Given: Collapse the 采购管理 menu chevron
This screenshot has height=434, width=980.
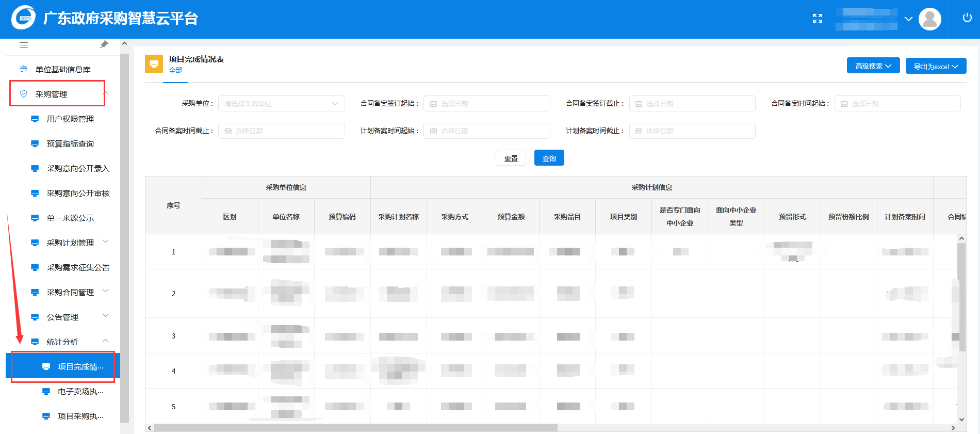Looking at the screenshot, I should [x=106, y=93].
